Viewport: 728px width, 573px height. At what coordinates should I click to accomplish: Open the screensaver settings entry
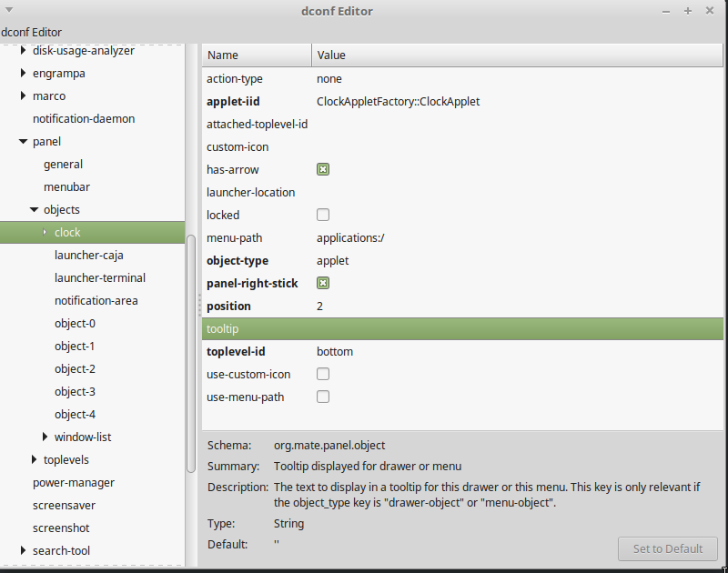tap(63, 505)
